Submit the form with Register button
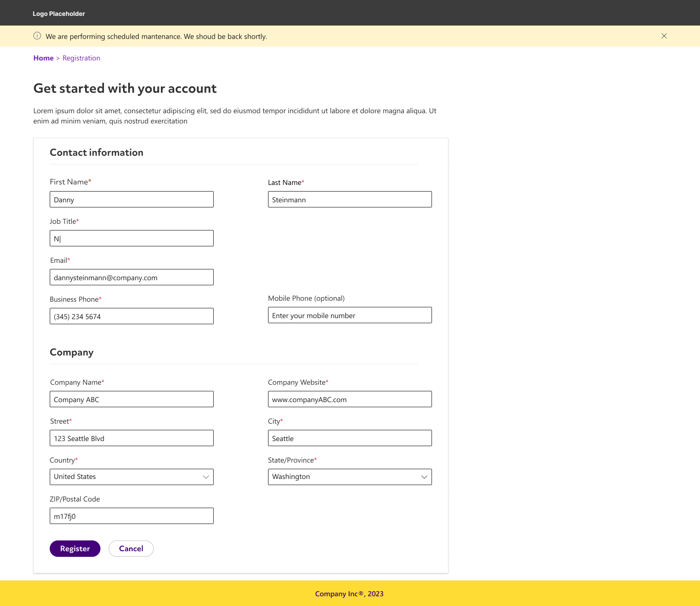This screenshot has height=606, width=700. pos(75,549)
